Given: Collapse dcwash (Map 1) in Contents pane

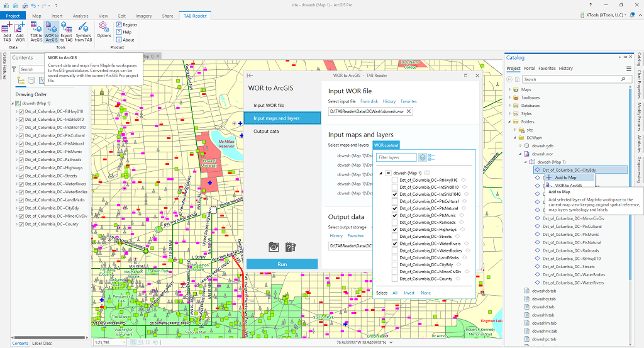Looking at the screenshot, I should [x=13, y=104].
